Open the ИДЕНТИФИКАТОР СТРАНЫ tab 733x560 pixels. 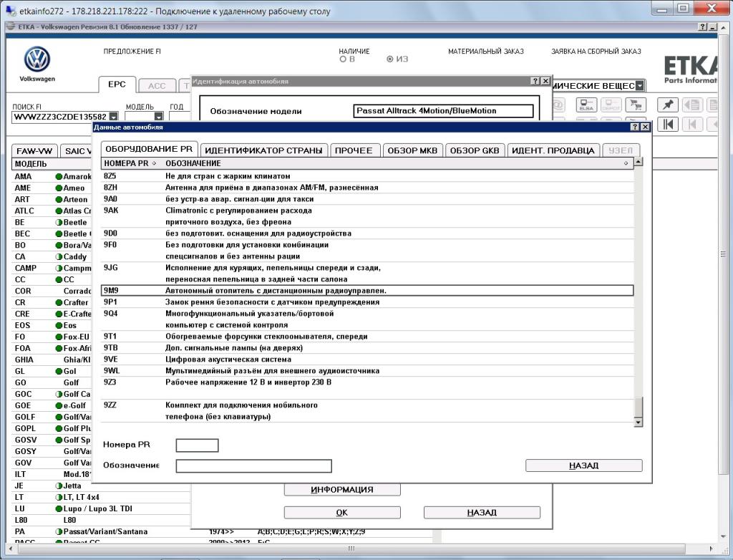[263, 150]
